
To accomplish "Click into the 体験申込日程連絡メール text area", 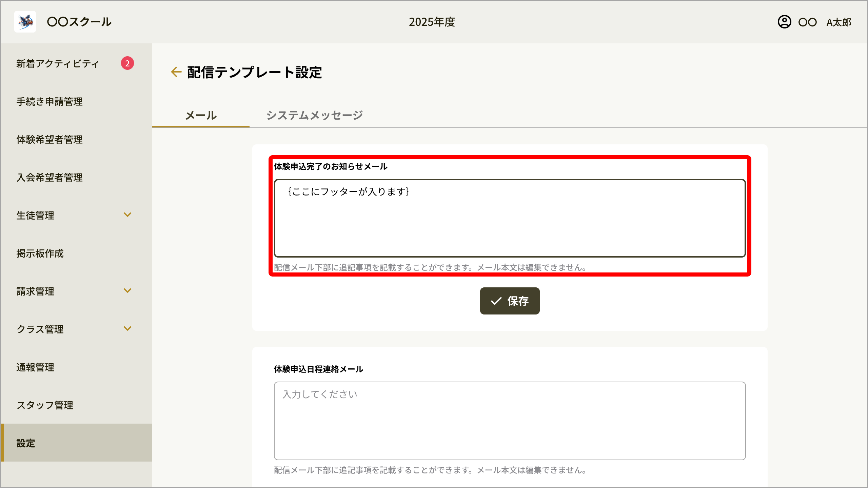I will [x=510, y=421].
